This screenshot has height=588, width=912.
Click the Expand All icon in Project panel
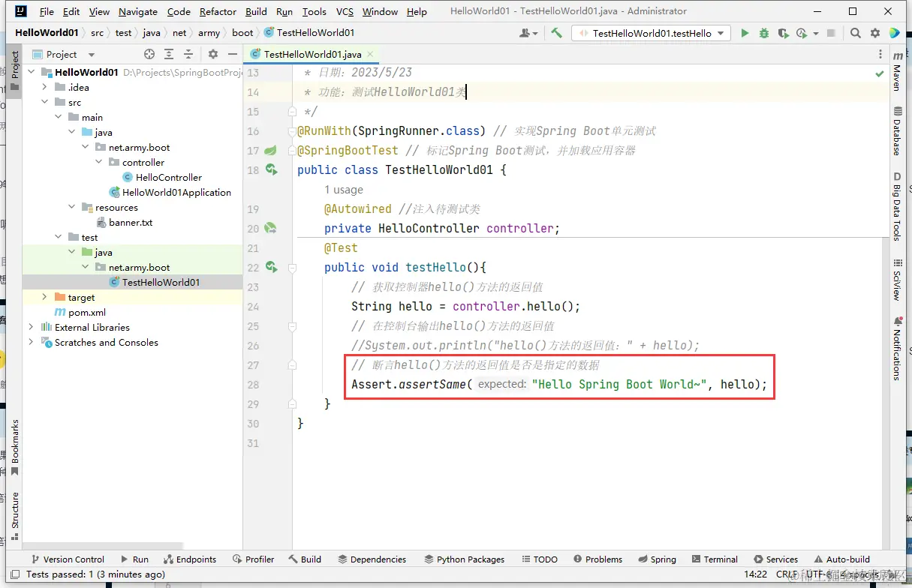tap(170, 54)
